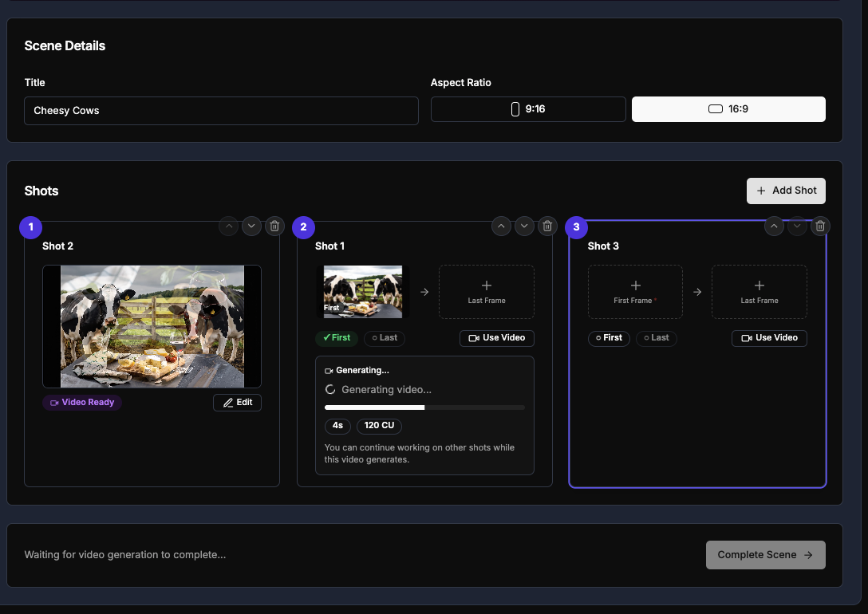Move Shot 2 card down
This screenshot has width=868, height=614.
click(251, 226)
